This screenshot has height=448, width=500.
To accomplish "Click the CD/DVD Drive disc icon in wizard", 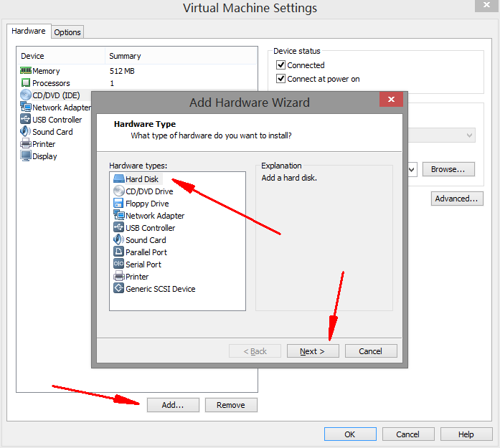I will pos(118,191).
